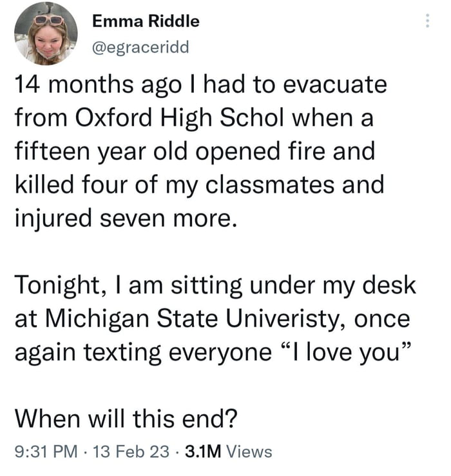451x476 pixels.
Task: Open the Emma Riddle display name
Action: (x=146, y=21)
